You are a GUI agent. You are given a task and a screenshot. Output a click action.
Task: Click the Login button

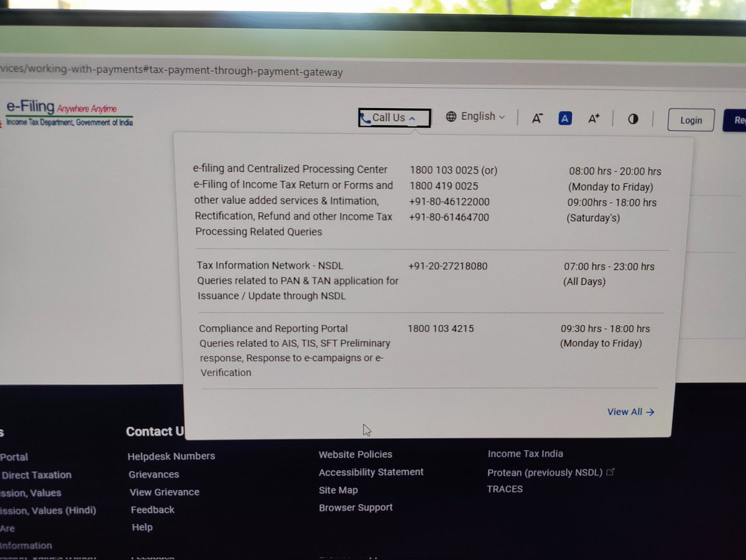pyautogui.click(x=691, y=120)
